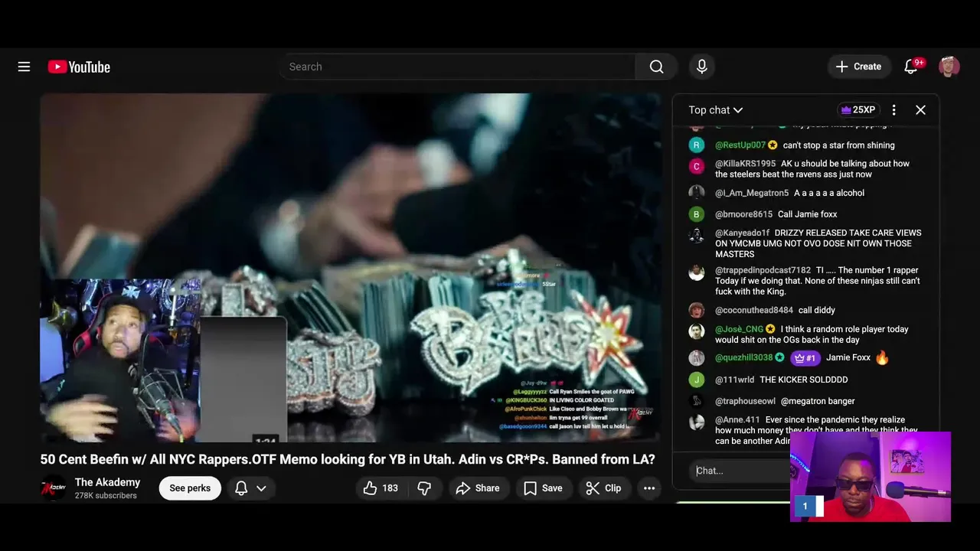Click the 183 like count
Screen dimensions: 980x551
click(x=390, y=488)
